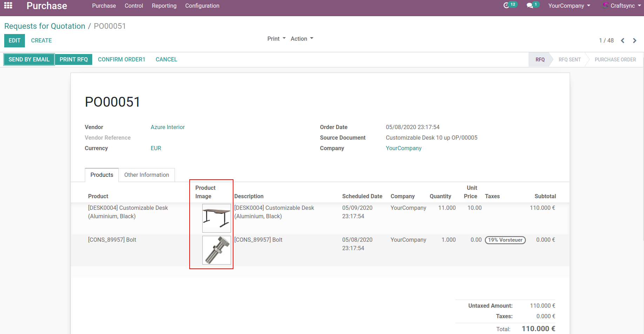Switch to the Other Information tab
644x334 pixels.
click(147, 175)
